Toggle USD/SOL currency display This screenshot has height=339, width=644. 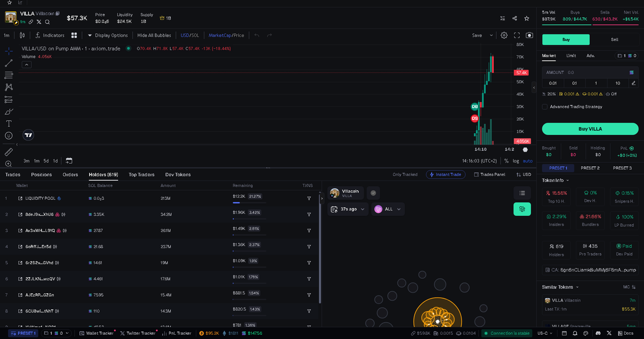click(189, 35)
